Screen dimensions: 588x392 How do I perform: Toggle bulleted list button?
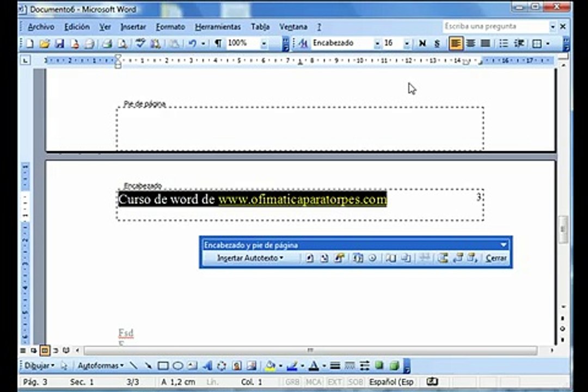504,44
